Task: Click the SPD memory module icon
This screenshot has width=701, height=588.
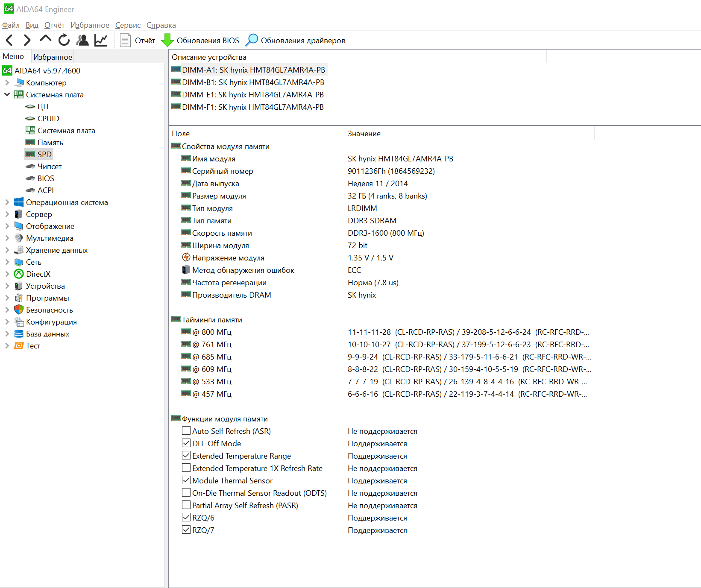Action: [x=30, y=154]
